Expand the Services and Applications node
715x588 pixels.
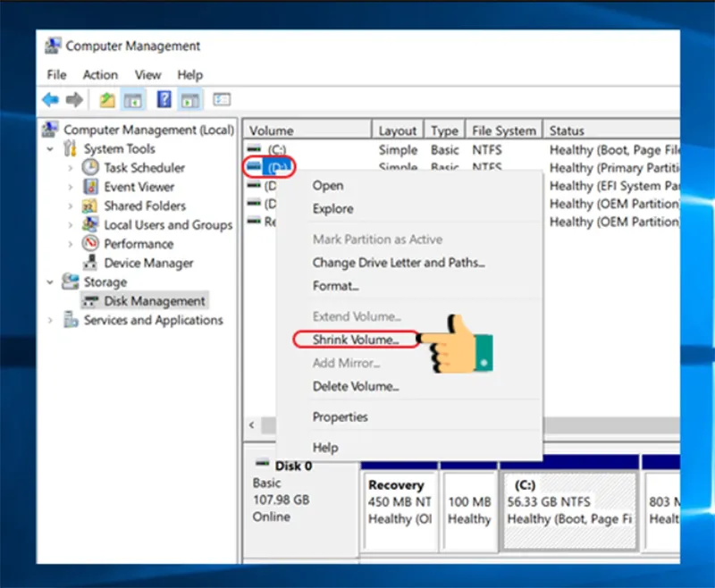pyautogui.click(x=50, y=320)
